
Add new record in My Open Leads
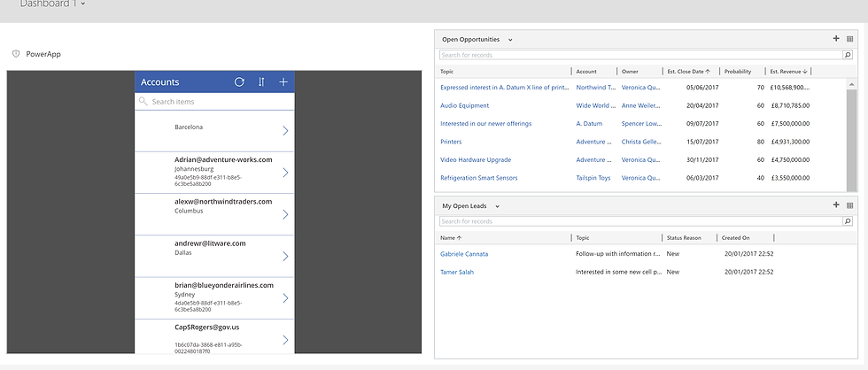(x=836, y=205)
